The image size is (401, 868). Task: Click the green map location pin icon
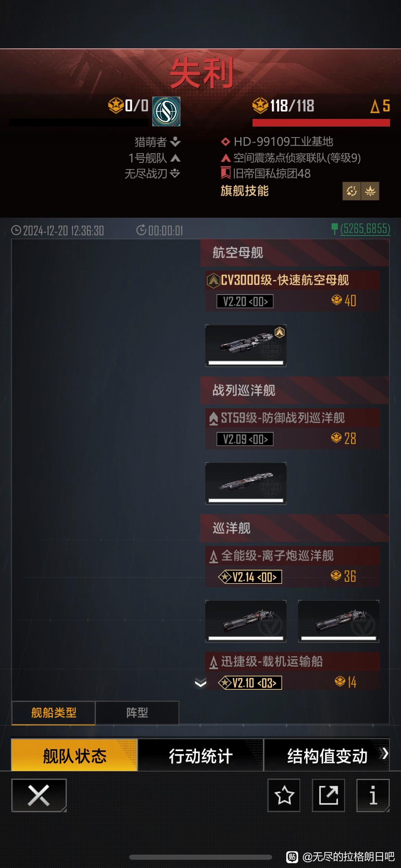(x=335, y=229)
